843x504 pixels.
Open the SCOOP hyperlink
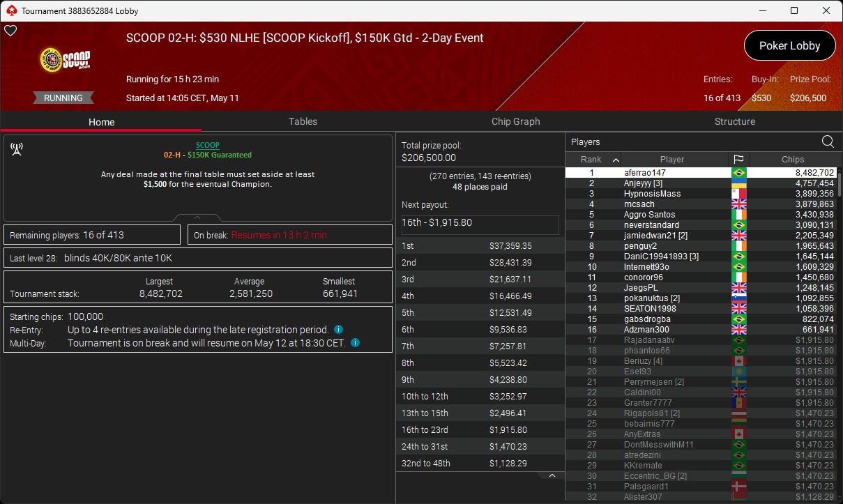point(208,145)
